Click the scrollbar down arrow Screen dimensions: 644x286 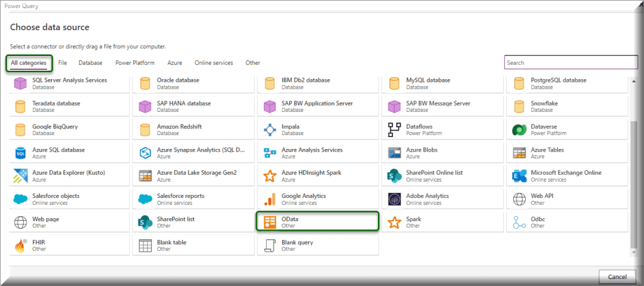coord(633,253)
